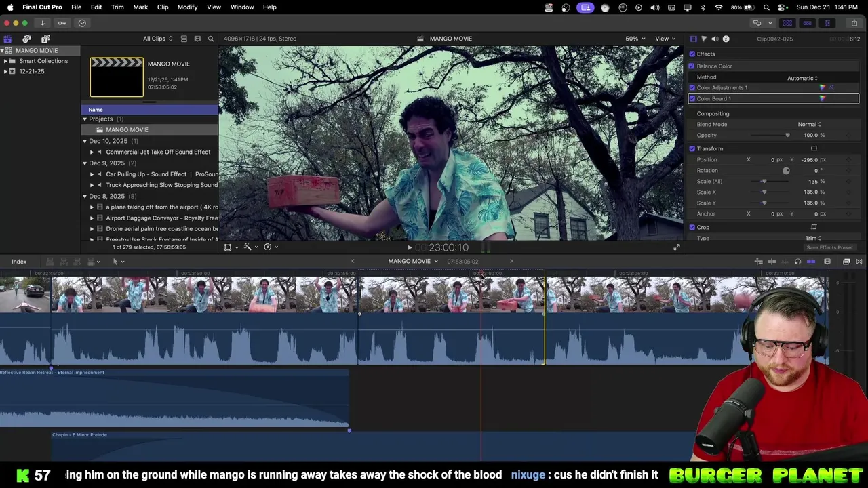Toggle the Inspector panel button in toolbar
This screenshot has height=488, width=868.
click(827, 23)
